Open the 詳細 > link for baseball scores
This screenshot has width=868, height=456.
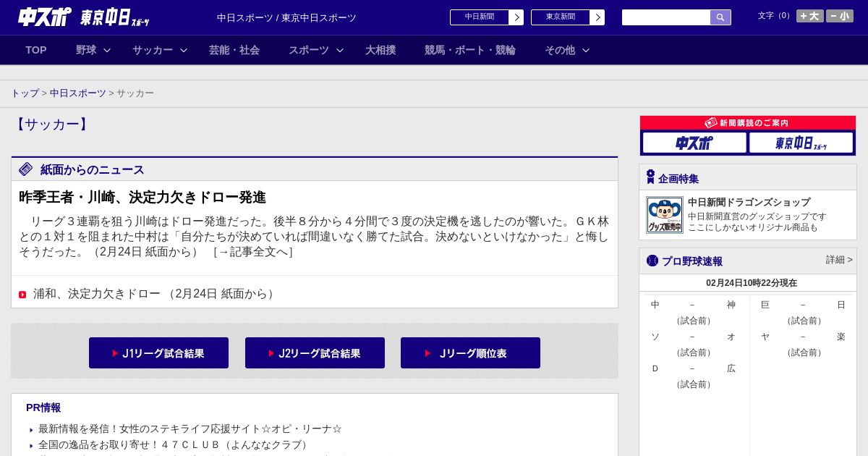pyautogui.click(x=839, y=260)
